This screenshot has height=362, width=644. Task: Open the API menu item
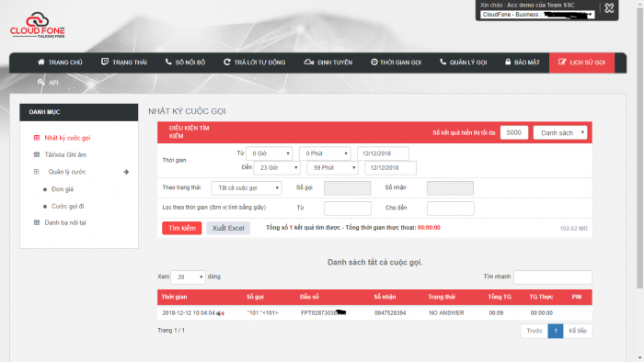48,83
